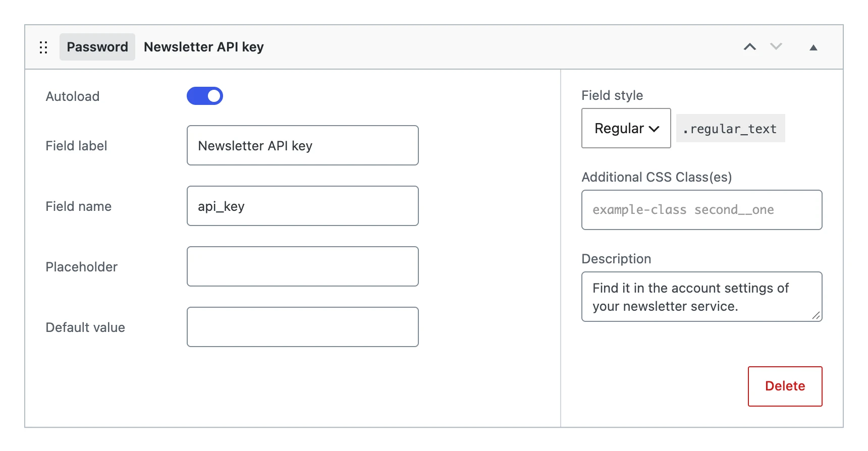Click the textarea resize handle
Viewport: 868px width, 451px height.
click(816, 315)
